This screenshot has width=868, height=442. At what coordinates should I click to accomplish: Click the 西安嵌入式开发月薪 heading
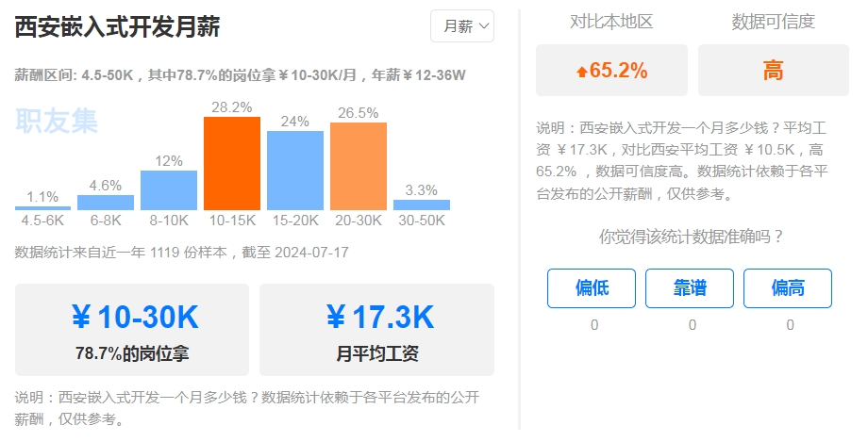(x=118, y=27)
